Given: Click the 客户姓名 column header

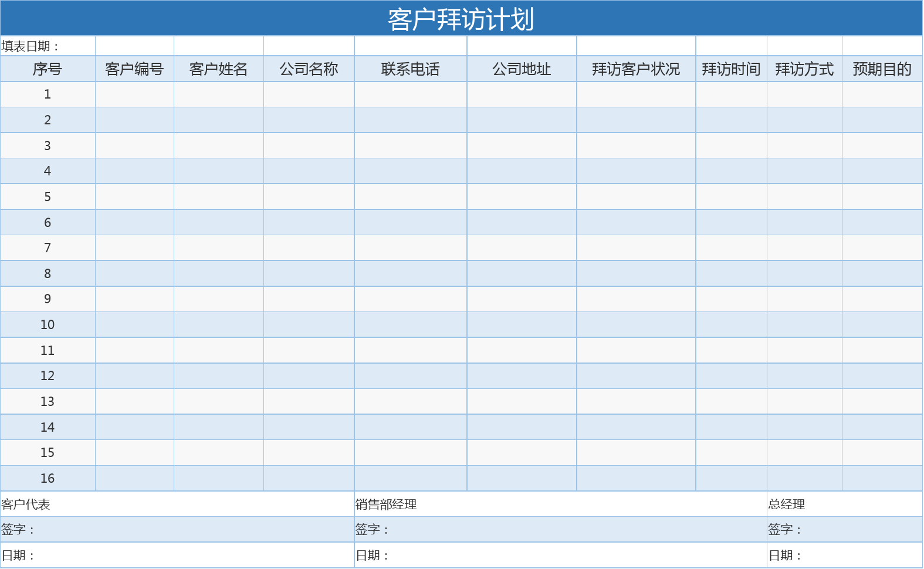Looking at the screenshot, I should pos(219,69).
